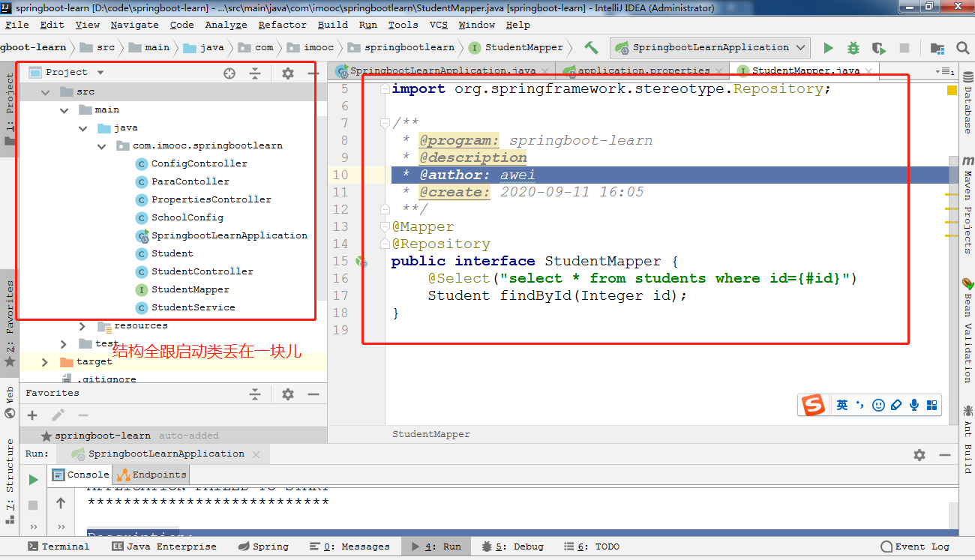Switch to the SpringbootLearnApplication.java editor tab
This screenshot has height=560, width=975.
click(443, 71)
